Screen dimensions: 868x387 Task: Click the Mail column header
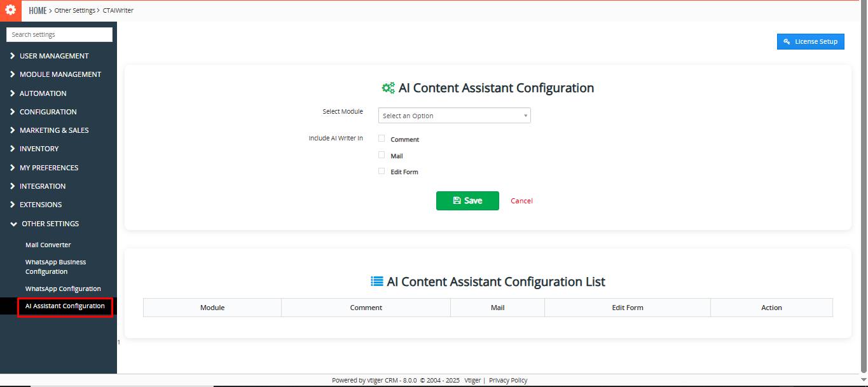tap(498, 308)
